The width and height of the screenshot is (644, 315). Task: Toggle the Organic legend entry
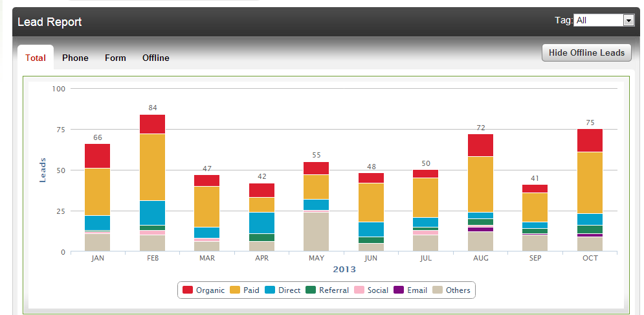[x=204, y=290]
